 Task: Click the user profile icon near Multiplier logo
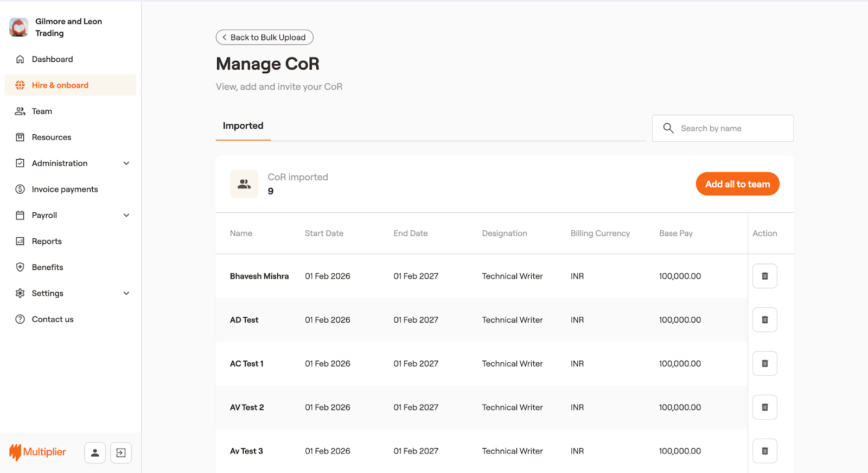click(95, 452)
